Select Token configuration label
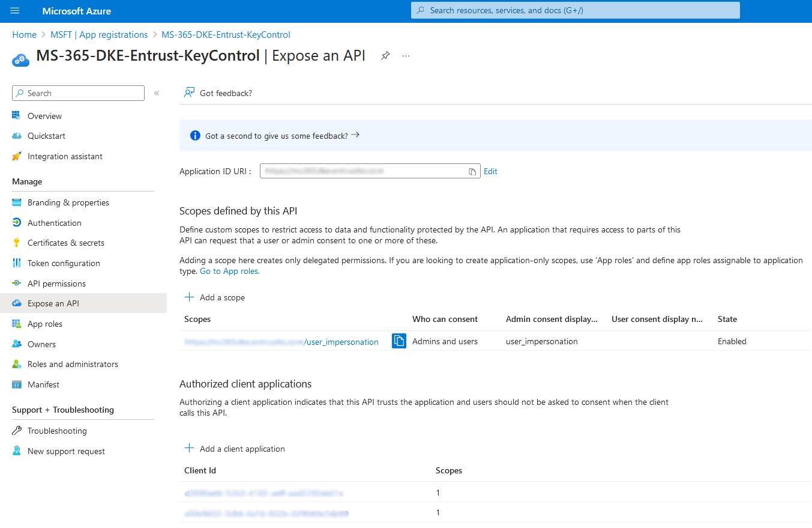Viewport: 812px width, 528px height. click(64, 263)
